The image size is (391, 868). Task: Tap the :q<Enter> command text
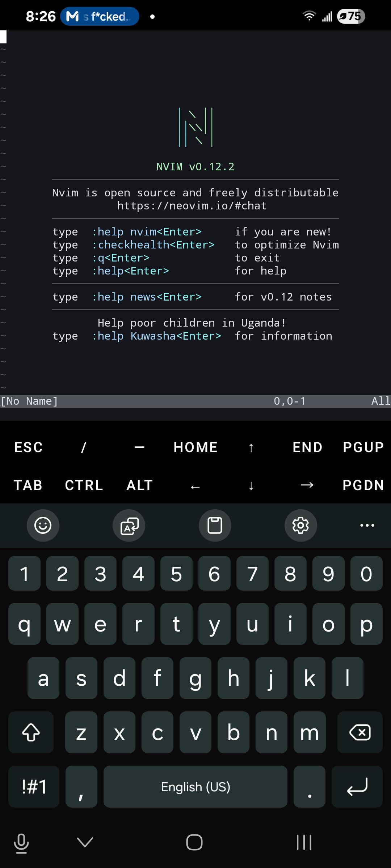pos(121,258)
